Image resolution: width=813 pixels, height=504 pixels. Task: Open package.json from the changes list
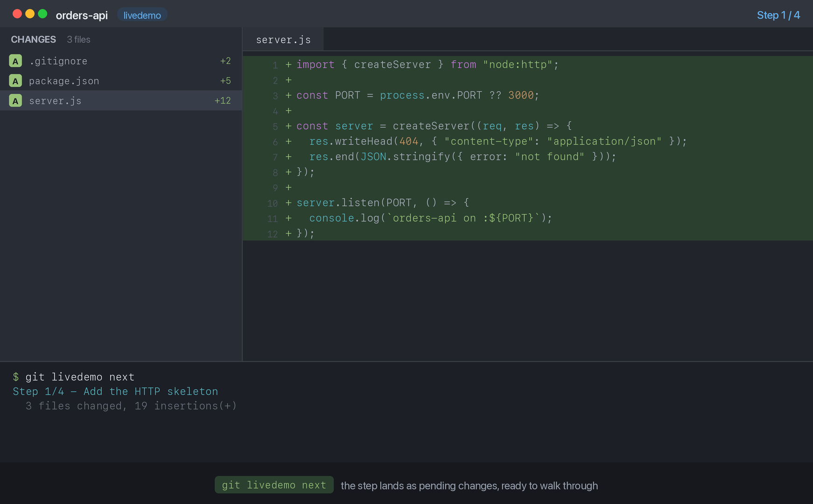click(x=121, y=81)
